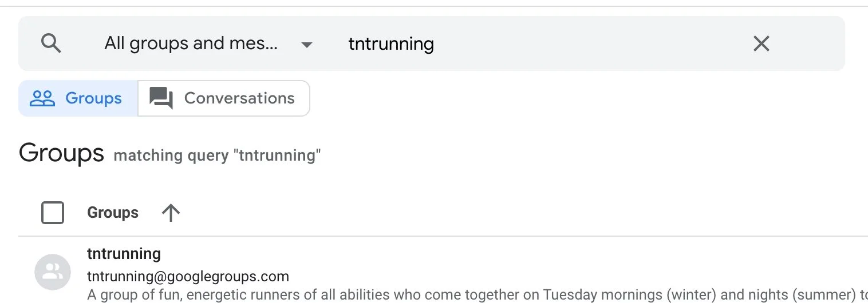868x303 pixels.
Task: Click the magnifying glass search icon
Action: point(51,43)
